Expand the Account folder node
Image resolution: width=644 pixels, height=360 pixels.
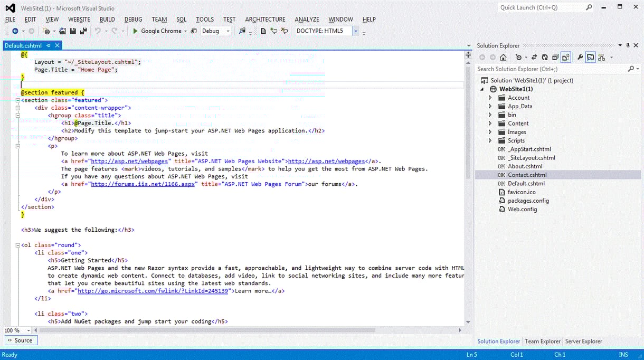490,98
